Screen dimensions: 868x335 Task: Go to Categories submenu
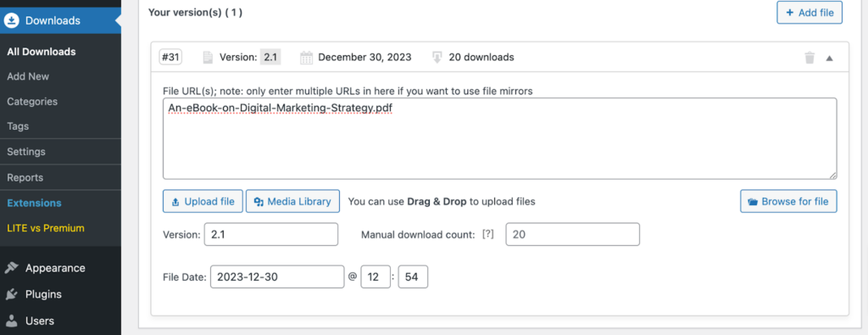(32, 101)
